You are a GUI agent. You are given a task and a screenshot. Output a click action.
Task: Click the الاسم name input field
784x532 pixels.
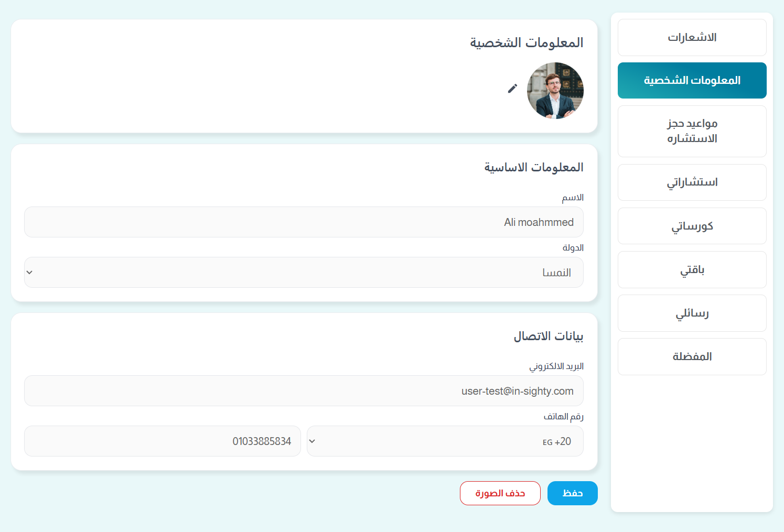(304, 222)
